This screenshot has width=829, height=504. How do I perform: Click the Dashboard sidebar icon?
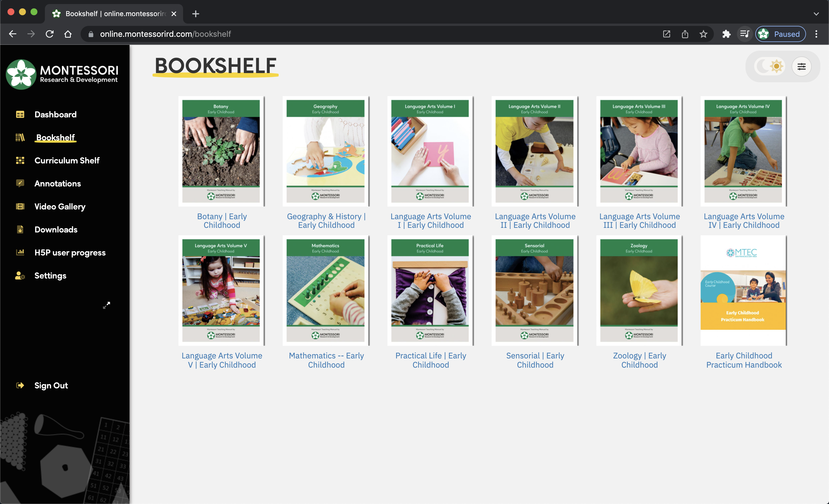(x=20, y=114)
